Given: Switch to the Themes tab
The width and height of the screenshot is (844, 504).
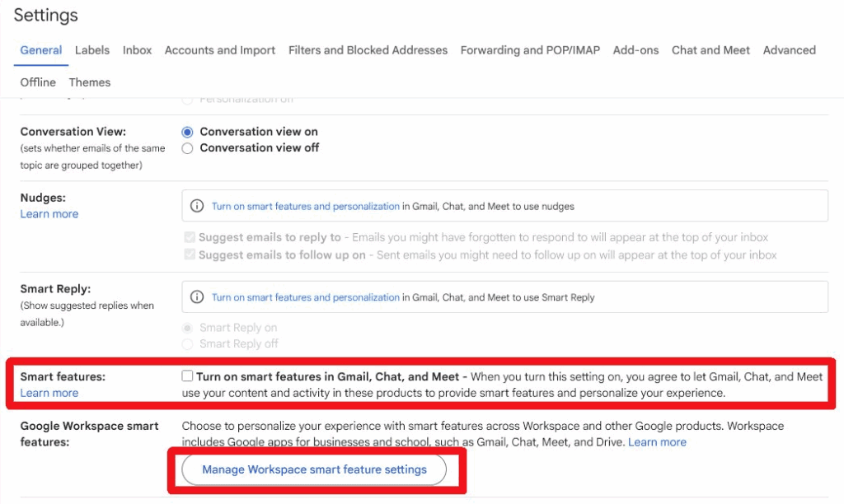Looking at the screenshot, I should click(x=90, y=82).
